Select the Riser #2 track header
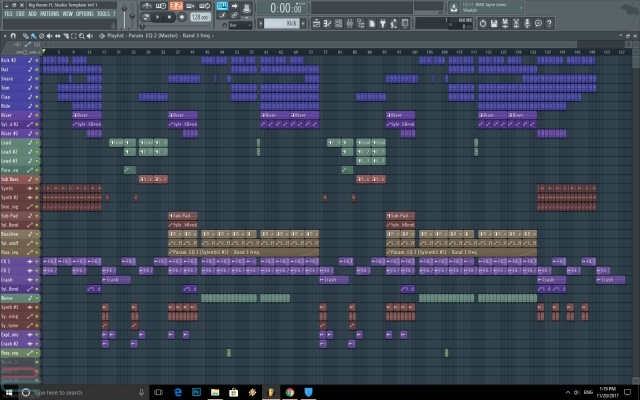 click(x=20, y=133)
